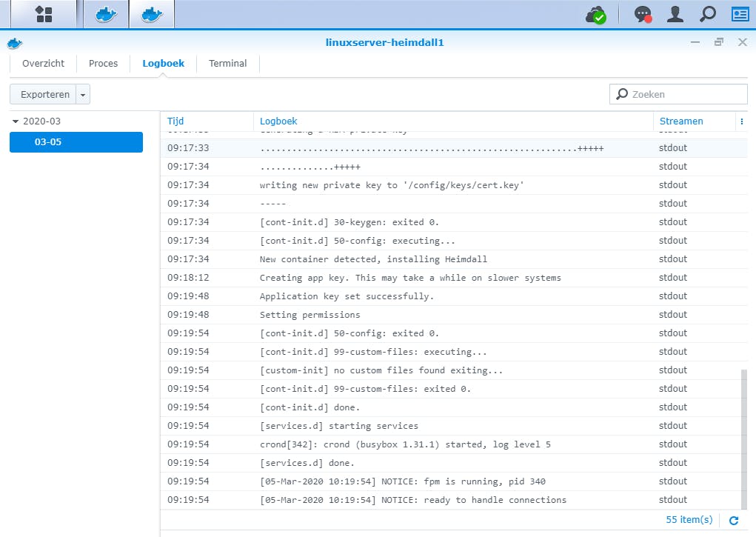This screenshot has height=537, width=756.
Task: Focus the Zoeken search field
Action: click(x=678, y=94)
